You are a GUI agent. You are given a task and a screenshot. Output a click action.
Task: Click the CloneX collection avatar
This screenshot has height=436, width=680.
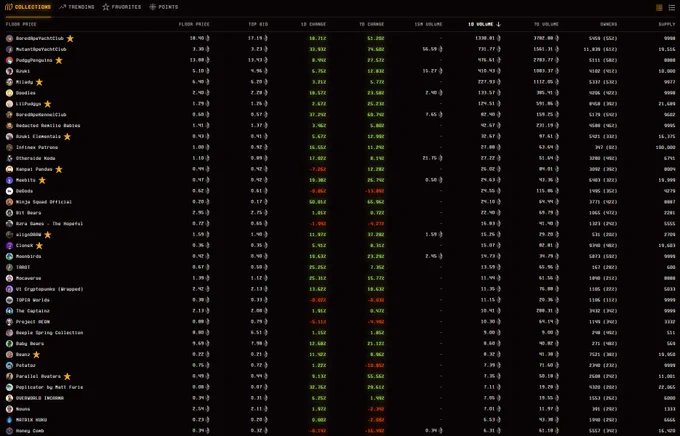click(x=10, y=246)
